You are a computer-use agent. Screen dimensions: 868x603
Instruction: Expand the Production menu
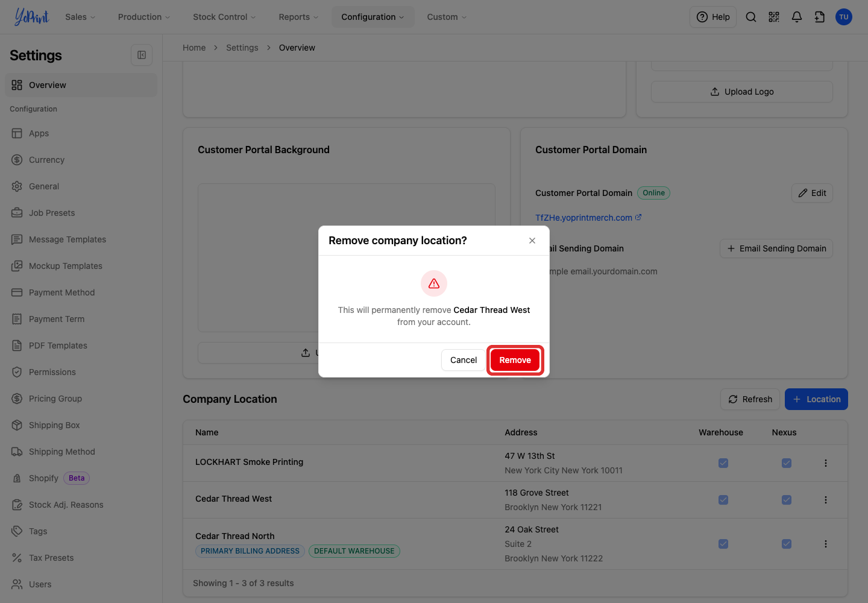coord(144,17)
